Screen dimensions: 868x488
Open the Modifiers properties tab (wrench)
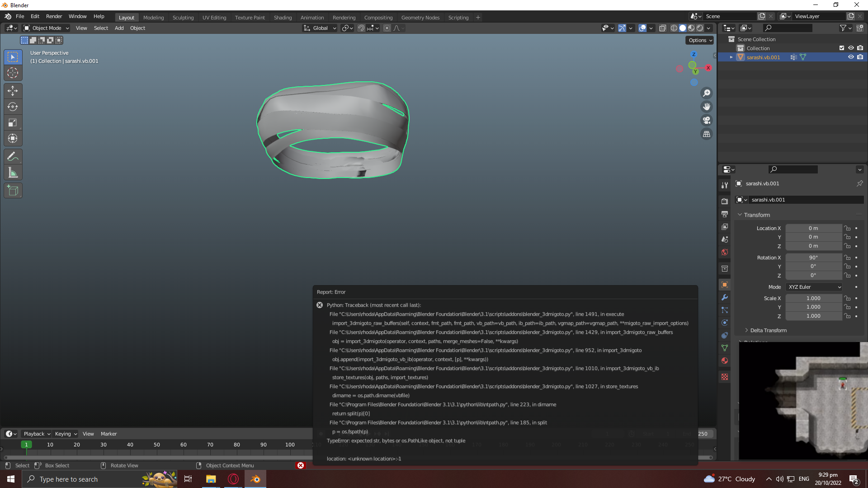click(725, 297)
